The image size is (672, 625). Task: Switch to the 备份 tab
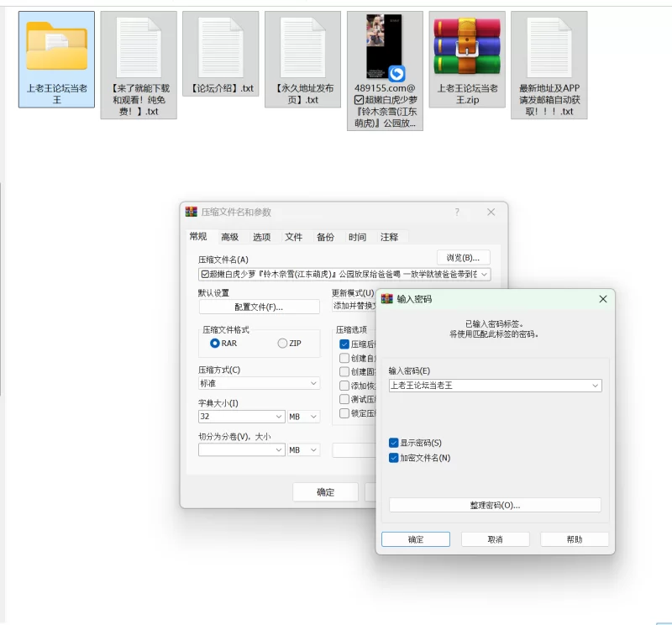325,237
